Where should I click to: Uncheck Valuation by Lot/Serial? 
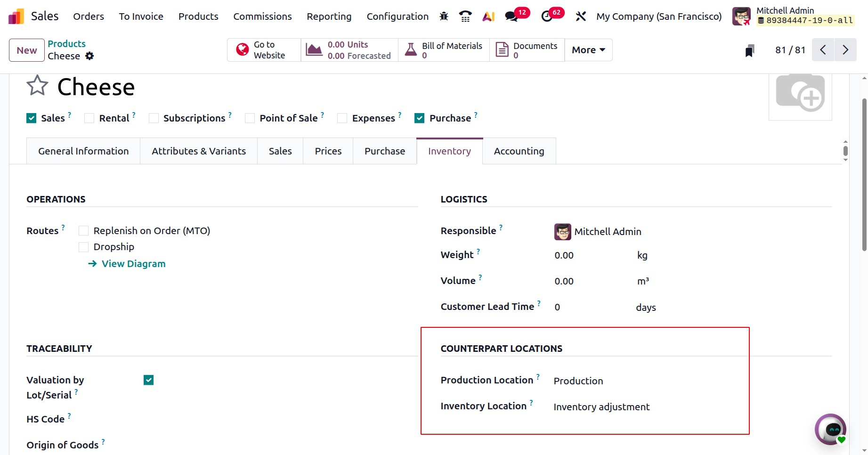[x=148, y=380]
